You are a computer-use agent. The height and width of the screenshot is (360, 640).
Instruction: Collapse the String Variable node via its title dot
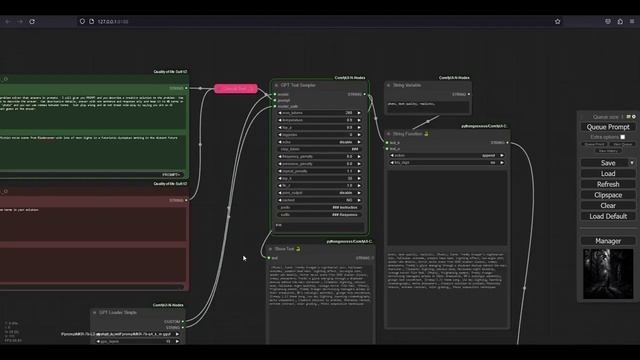[389, 85]
